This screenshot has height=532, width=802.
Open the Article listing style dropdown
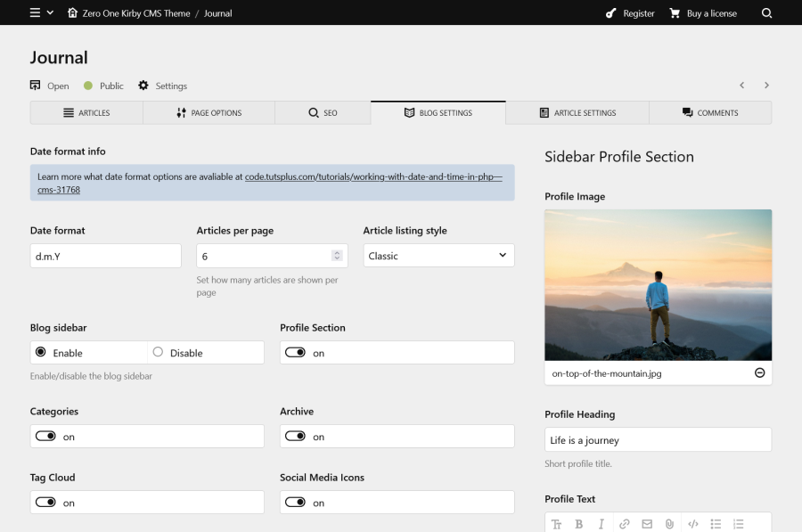[x=438, y=256]
